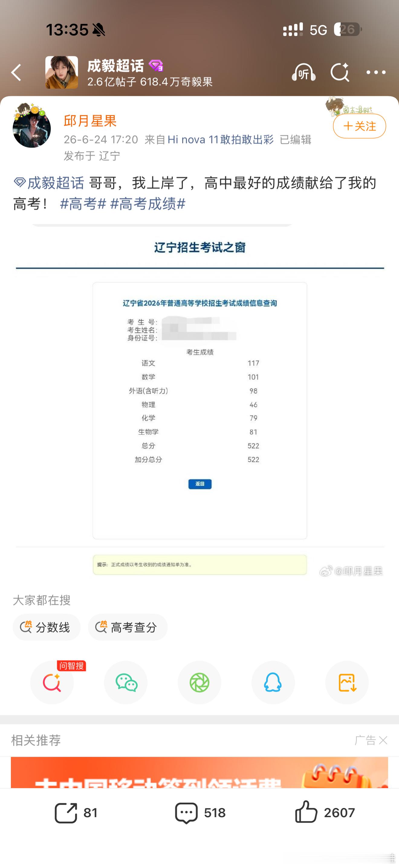Screen dimensions: 399x868
Task: Share to QQ penguin icon
Action: tap(273, 682)
